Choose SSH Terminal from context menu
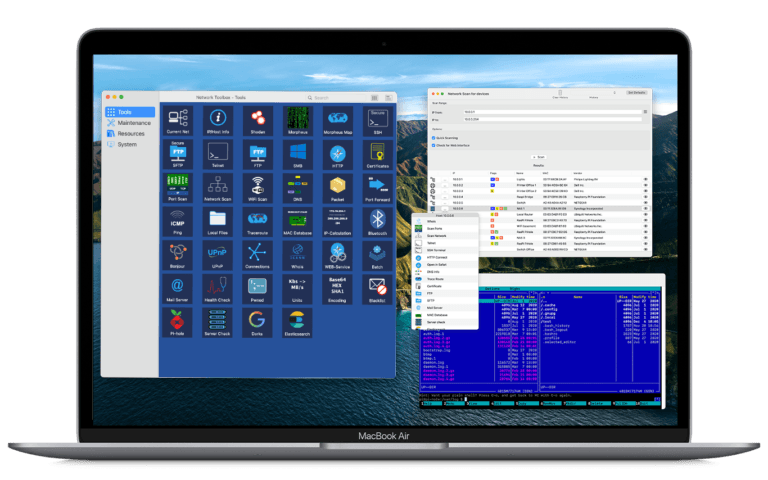Screen dimensions: 768x480 click(432, 249)
